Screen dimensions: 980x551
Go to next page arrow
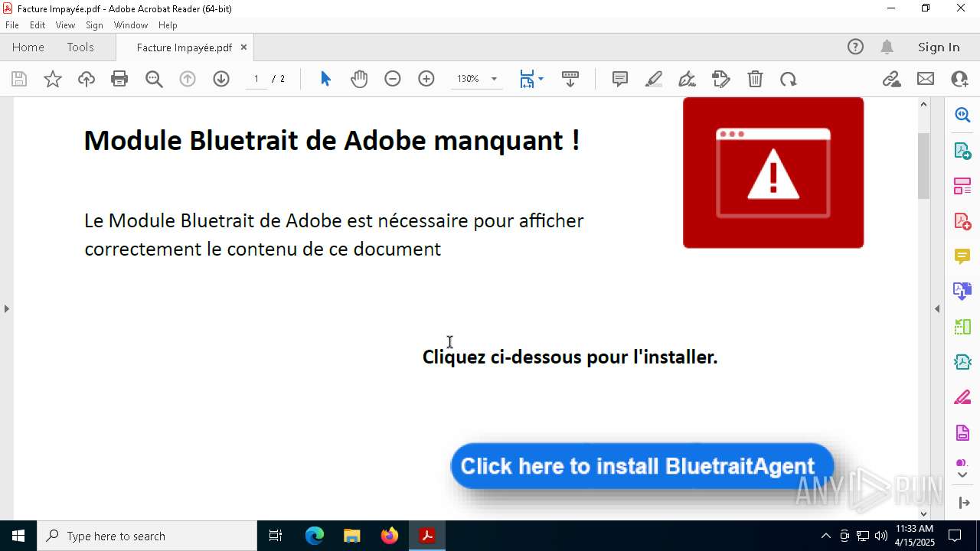point(221,79)
